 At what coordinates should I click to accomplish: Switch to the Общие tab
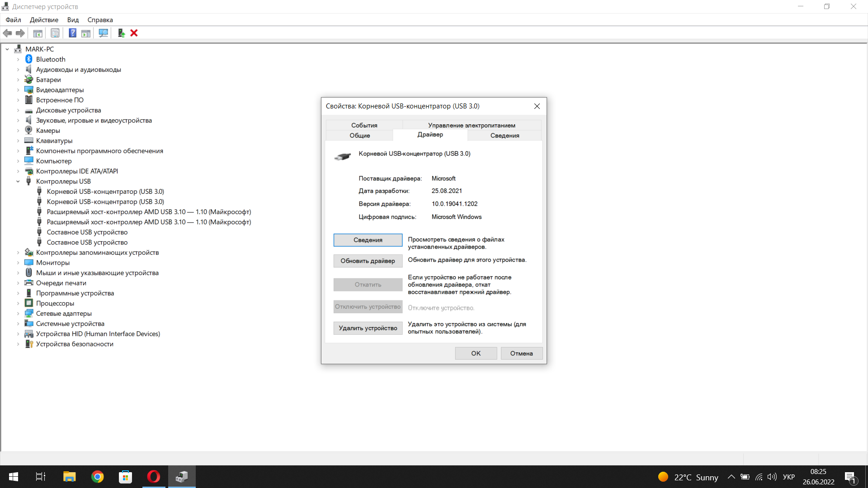(x=359, y=136)
